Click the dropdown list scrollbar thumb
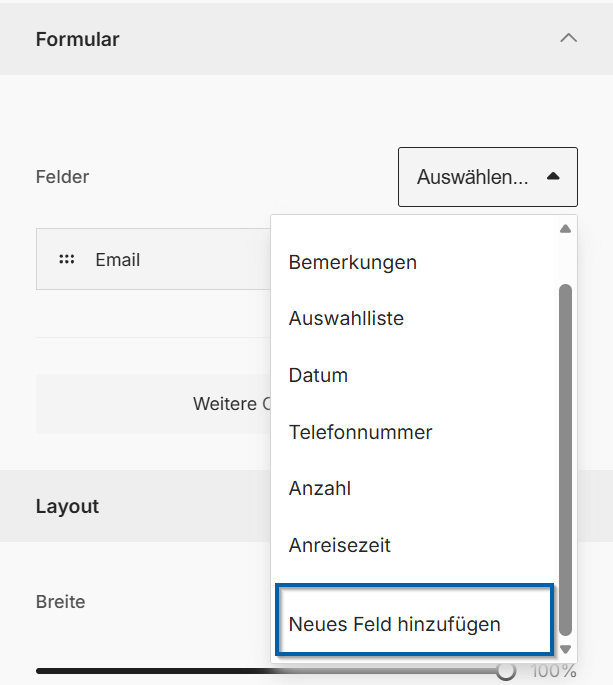Viewport: 613px width, 685px height. point(565,450)
